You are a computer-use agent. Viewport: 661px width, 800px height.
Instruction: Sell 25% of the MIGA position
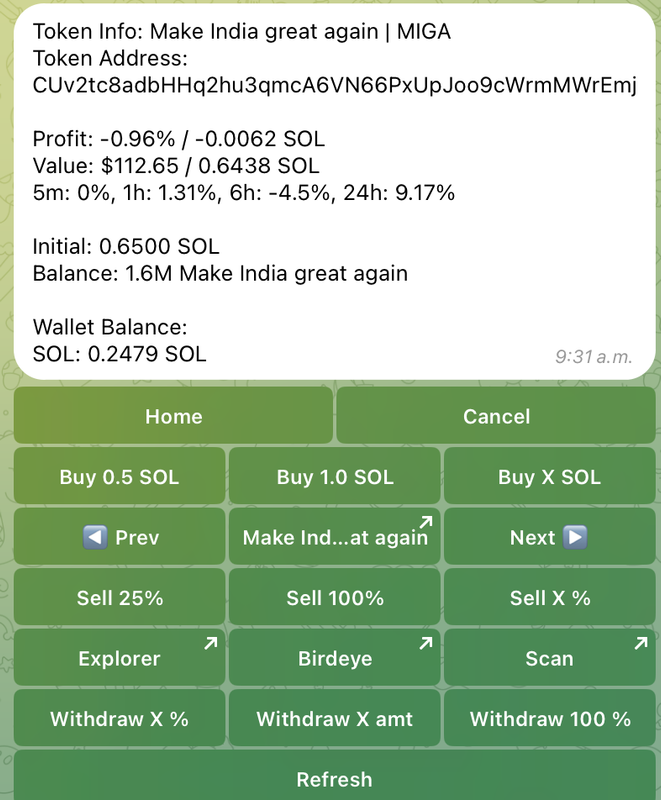coord(119,597)
